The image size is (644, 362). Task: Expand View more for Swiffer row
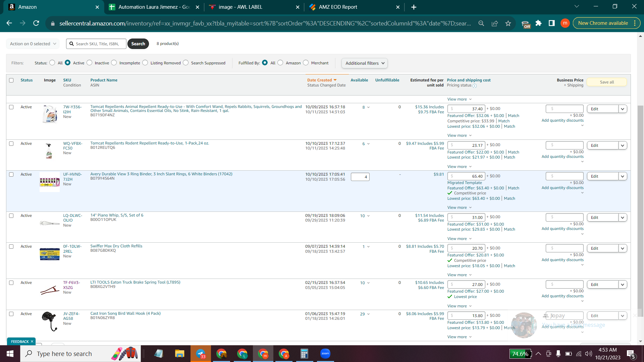pos(460,275)
